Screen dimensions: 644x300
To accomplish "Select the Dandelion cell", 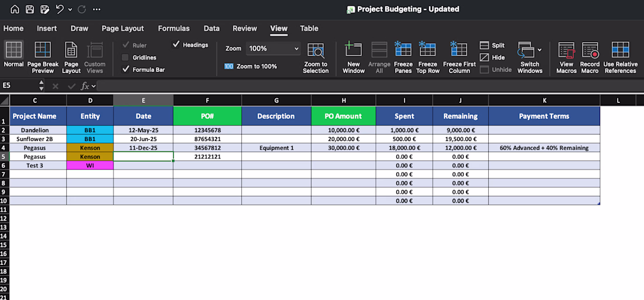I will [x=38, y=130].
